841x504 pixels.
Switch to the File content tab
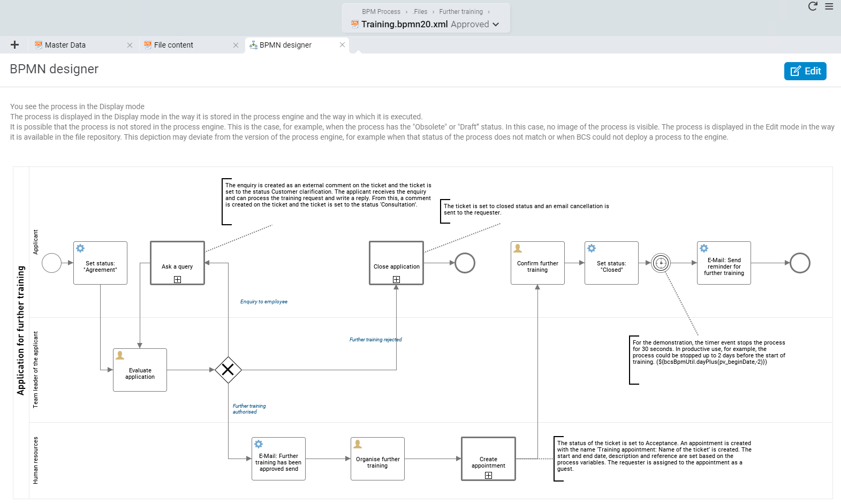pyautogui.click(x=173, y=45)
